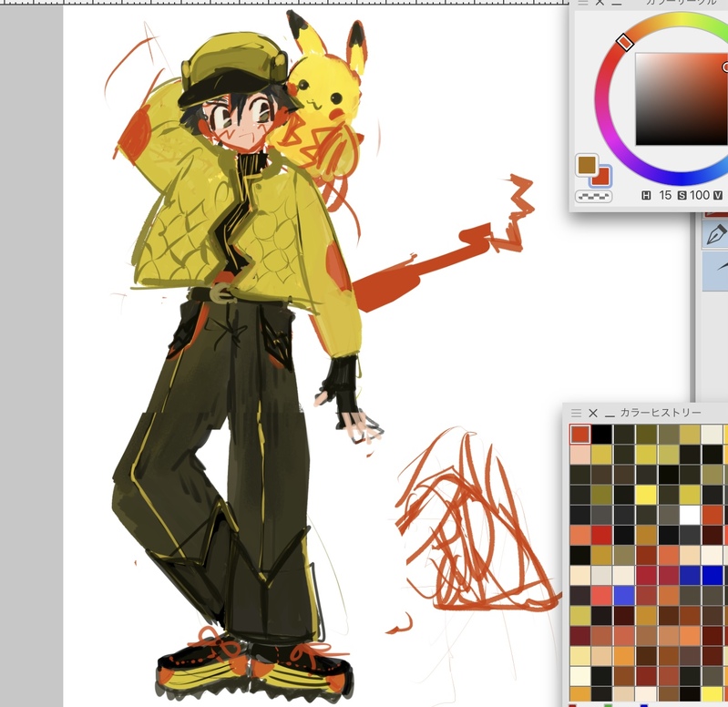Click the hue value 15
Screen dimensions: 728x707
point(665,196)
